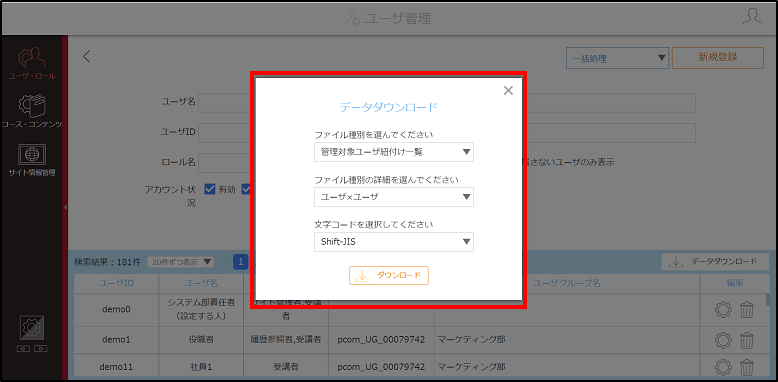
Task: Click the demo1 user ID cell
Action: [116, 340]
